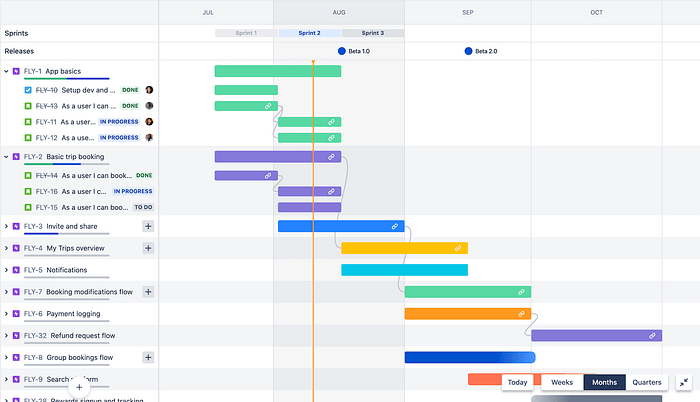
Task: Click the FLY-6 epic type icon
Action: pyautogui.click(x=16, y=314)
